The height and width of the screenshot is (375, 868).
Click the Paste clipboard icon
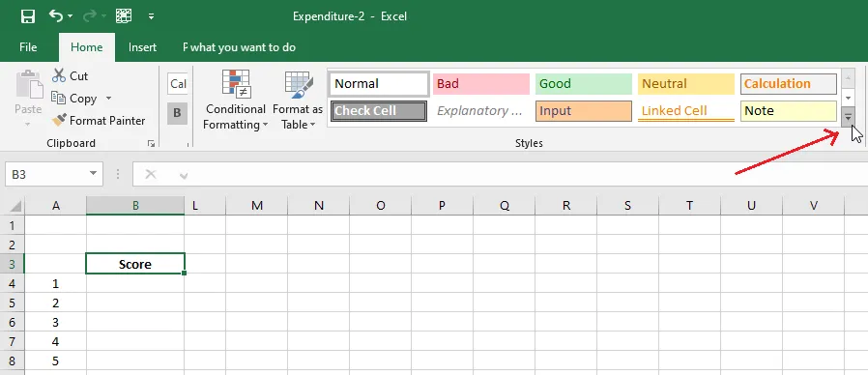tap(28, 84)
